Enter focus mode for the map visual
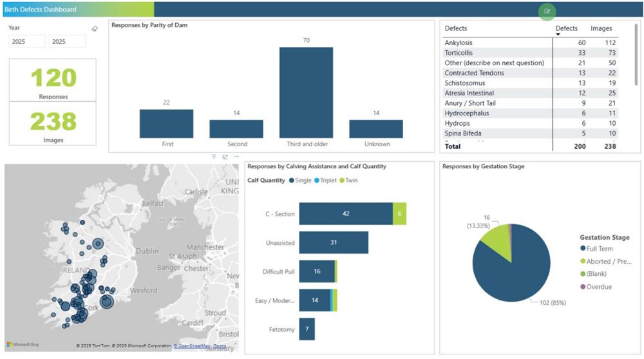The width and height of the screenshot is (644, 359). click(x=225, y=157)
